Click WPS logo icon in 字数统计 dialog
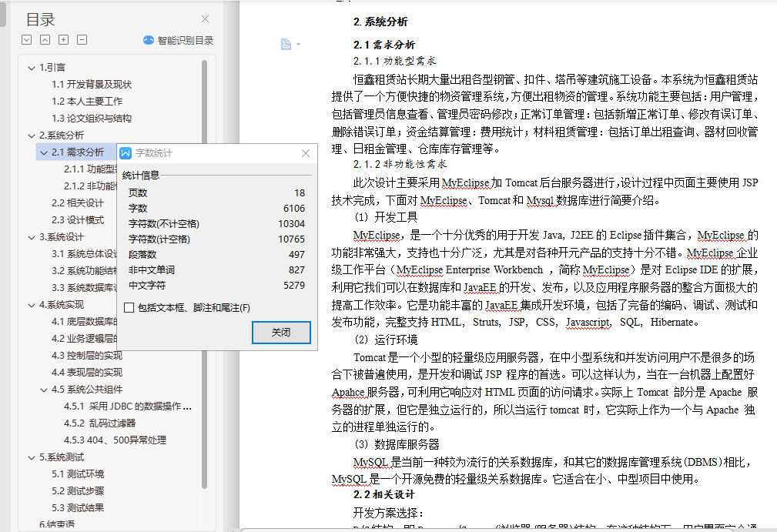The height and width of the screenshot is (532, 777). point(126,153)
